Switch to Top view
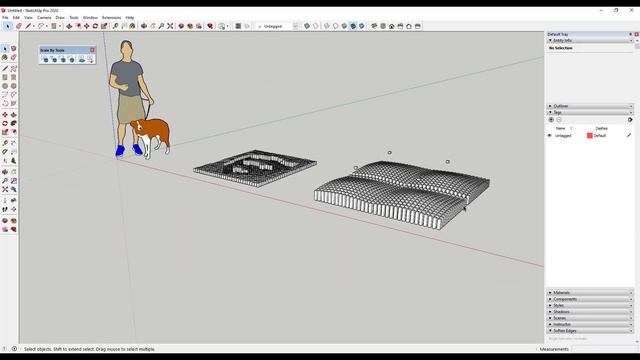Image resolution: width=640 pixels, height=360 pixels. (x=383, y=26)
